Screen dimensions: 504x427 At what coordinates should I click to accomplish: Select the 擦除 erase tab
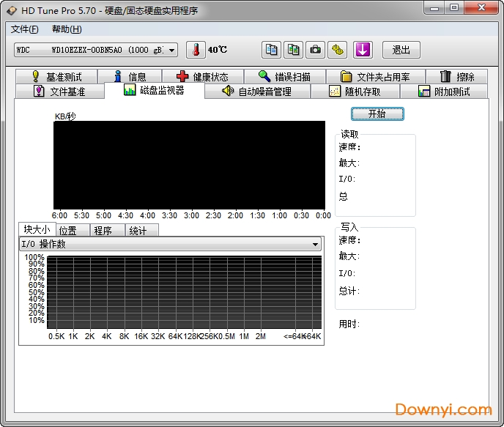click(457, 77)
